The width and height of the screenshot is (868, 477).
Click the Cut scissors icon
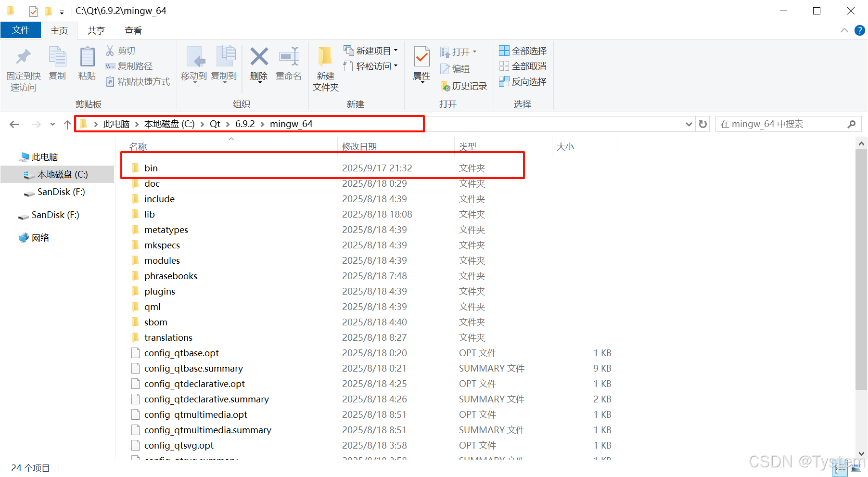(110, 51)
